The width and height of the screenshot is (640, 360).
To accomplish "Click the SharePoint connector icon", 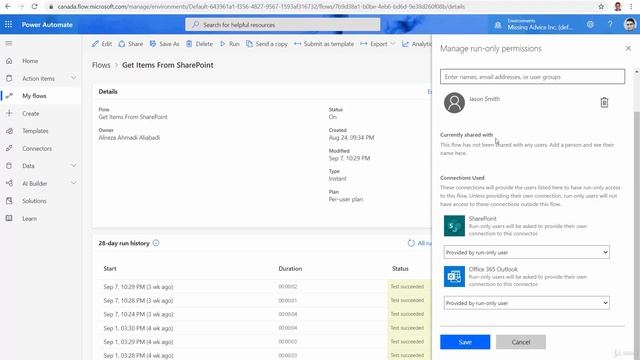I will pos(454,226).
